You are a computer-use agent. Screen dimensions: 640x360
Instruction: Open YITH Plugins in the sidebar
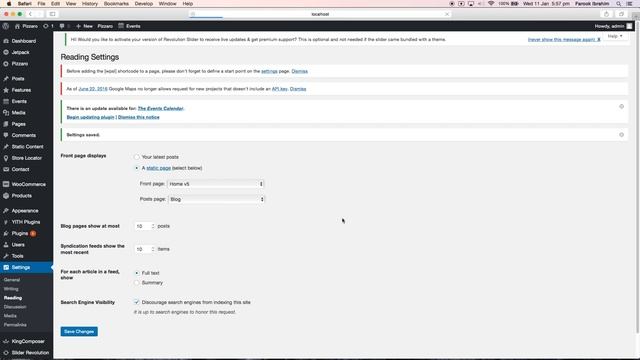(26, 222)
